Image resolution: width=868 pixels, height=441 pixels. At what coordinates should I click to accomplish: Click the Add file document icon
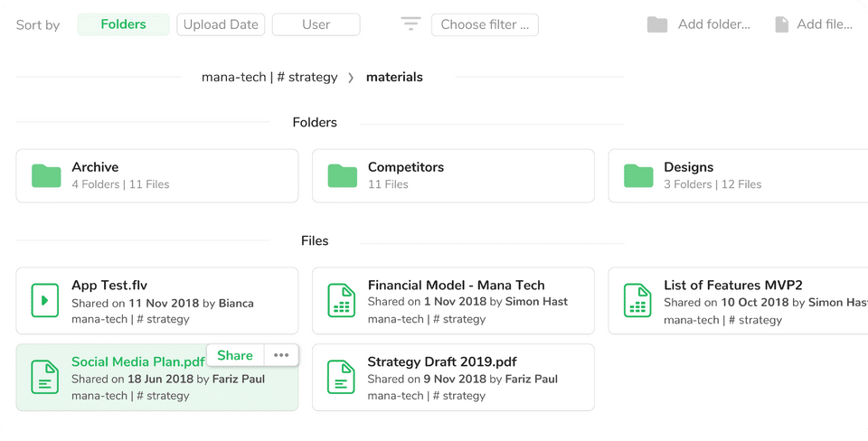point(781,24)
